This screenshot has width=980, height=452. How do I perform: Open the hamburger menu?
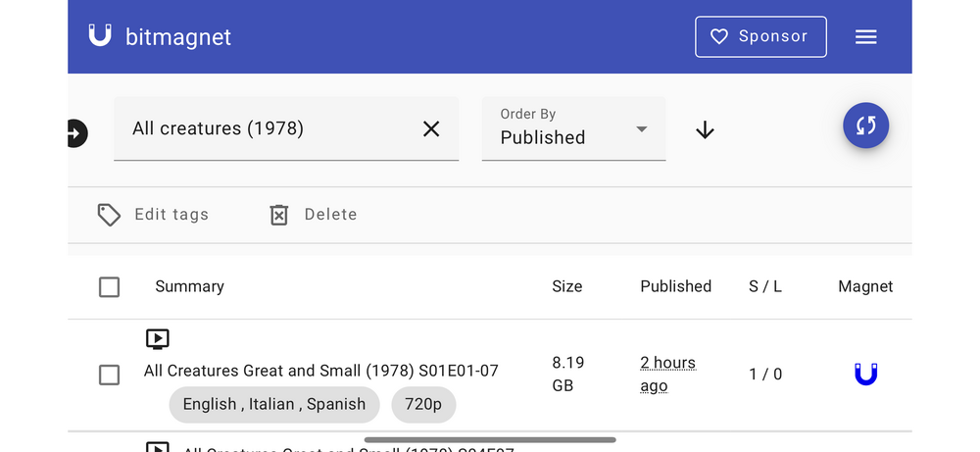click(x=865, y=37)
